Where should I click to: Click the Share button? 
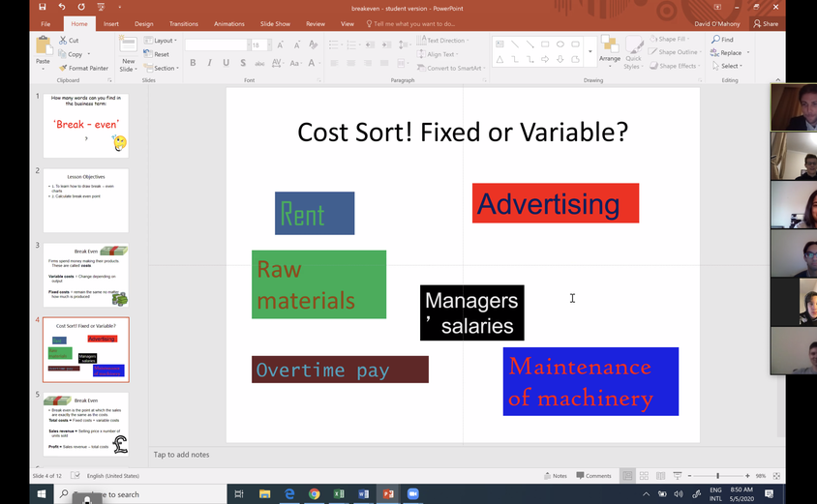tap(765, 23)
